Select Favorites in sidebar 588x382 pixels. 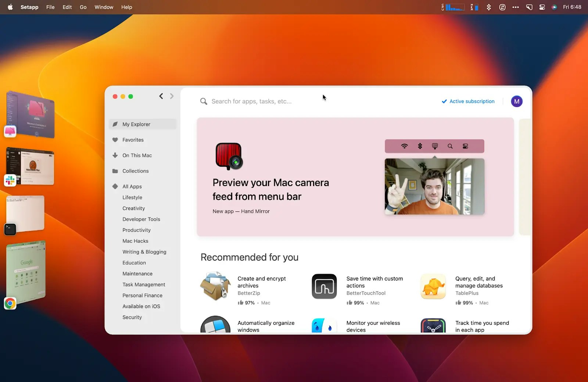click(143, 140)
